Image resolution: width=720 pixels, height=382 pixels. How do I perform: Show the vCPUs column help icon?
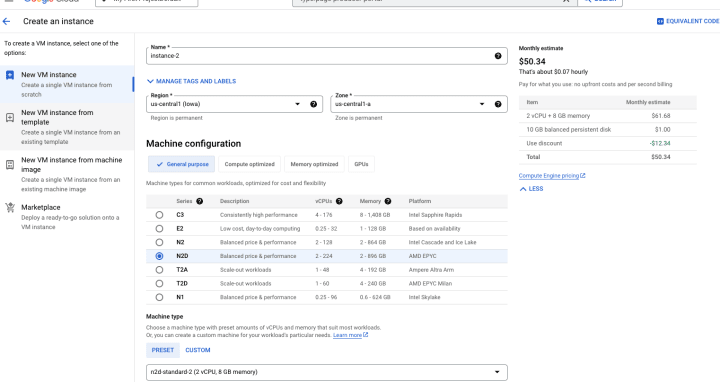click(339, 201)
